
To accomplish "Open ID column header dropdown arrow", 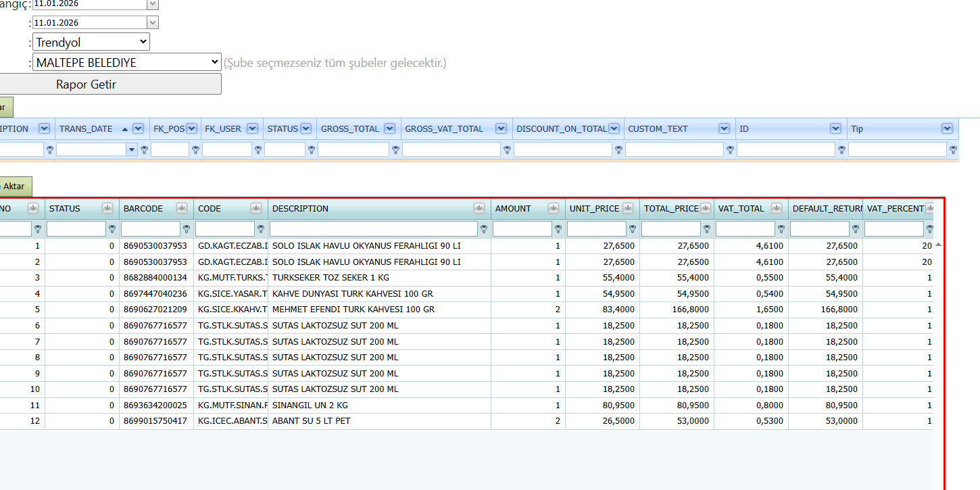I will point(836,128).
